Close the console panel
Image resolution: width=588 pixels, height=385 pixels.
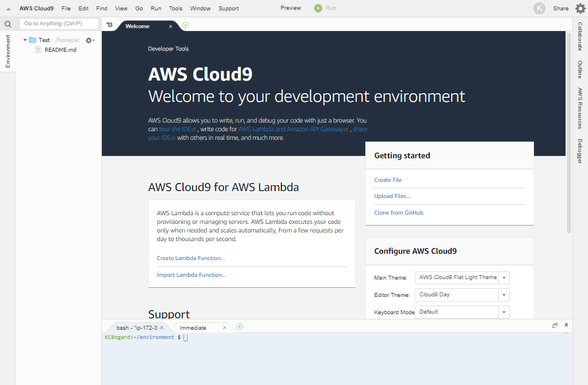point(566,325)
